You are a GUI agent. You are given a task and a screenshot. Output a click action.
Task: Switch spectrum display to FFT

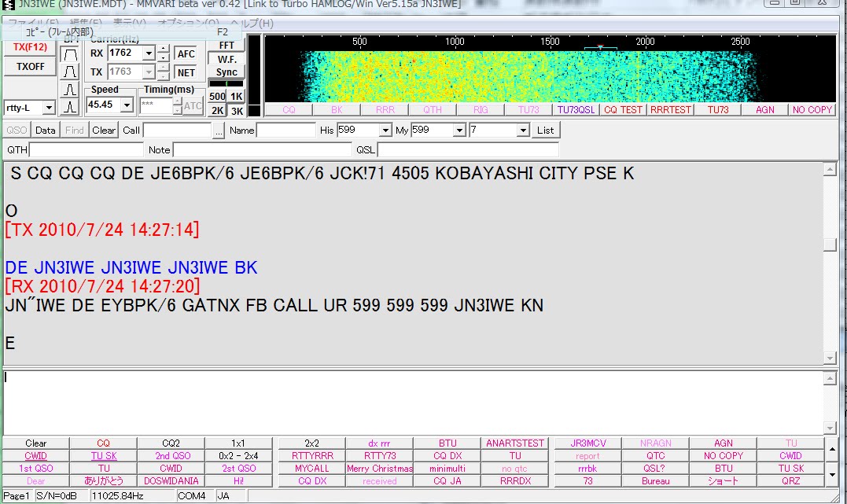click(226, 46)
